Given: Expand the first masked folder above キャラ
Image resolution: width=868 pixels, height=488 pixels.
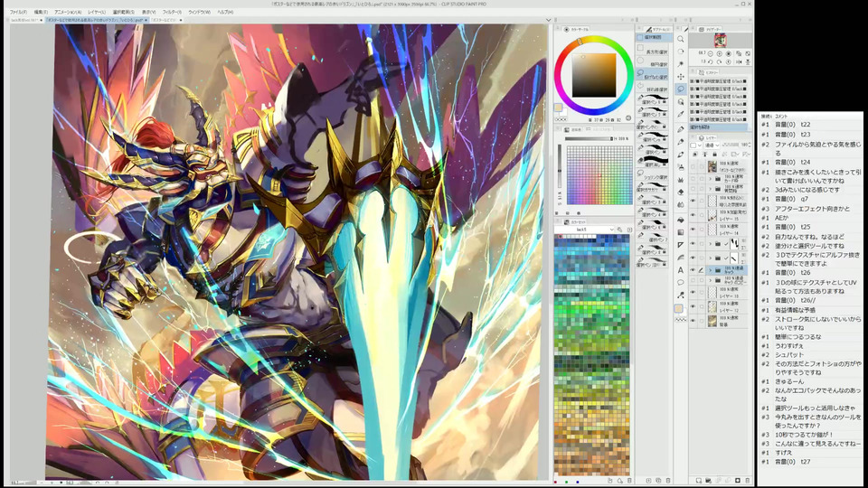Looking at the screenshot, I should click(x=711, y=258).
